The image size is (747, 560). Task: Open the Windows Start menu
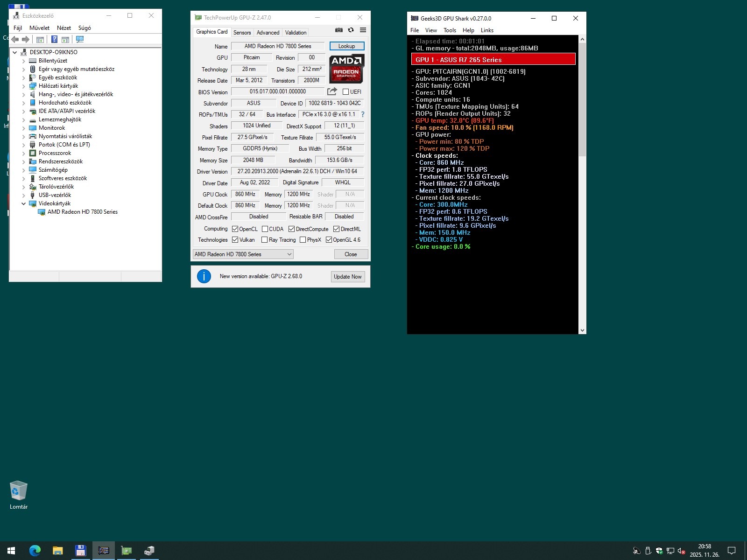point(11,551)
